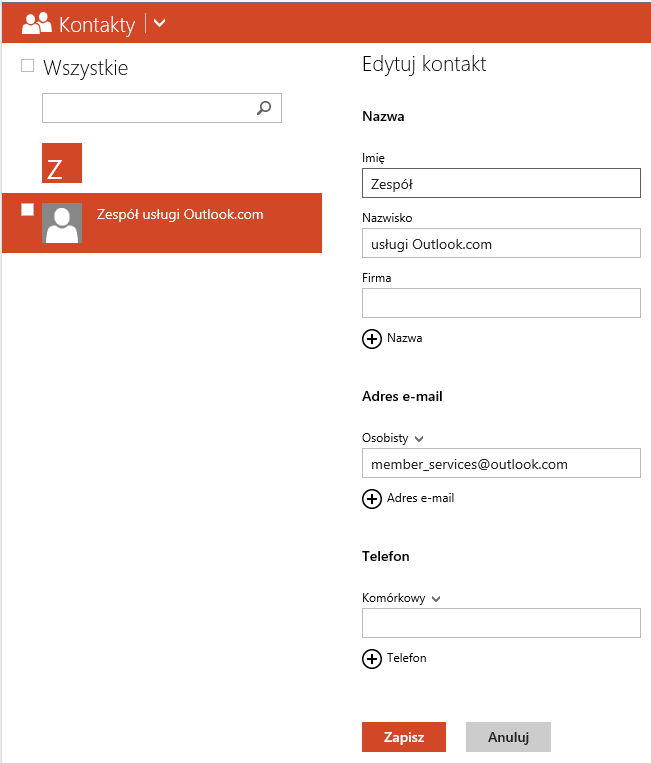The width and height of the screenshot is (651, 763).
Task: Toggle the Wszystkie select-all checkbox
Action: 28,66
